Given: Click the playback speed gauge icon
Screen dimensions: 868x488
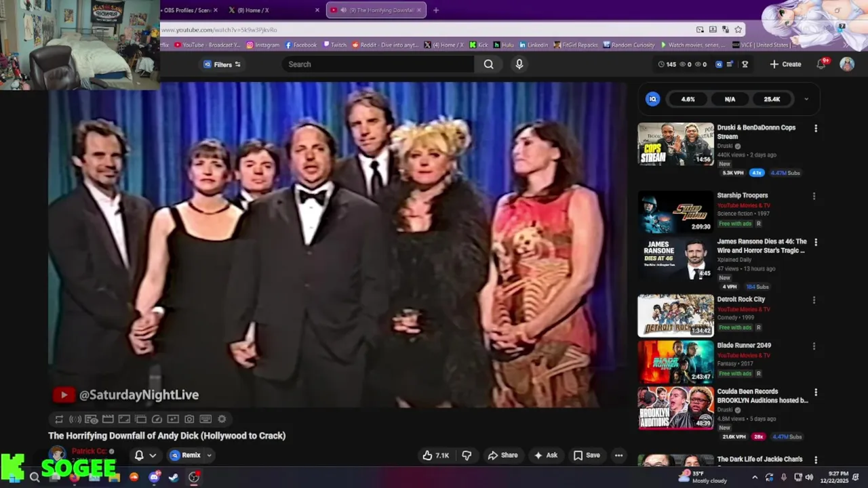Looking at the screenshot, I should (x=157, y=420).
